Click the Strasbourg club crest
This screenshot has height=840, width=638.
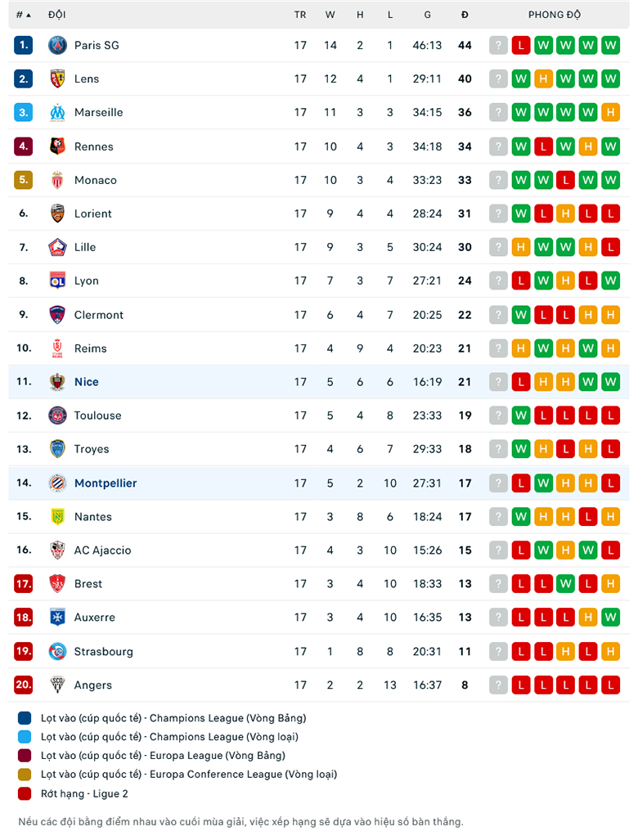[57, 651]
